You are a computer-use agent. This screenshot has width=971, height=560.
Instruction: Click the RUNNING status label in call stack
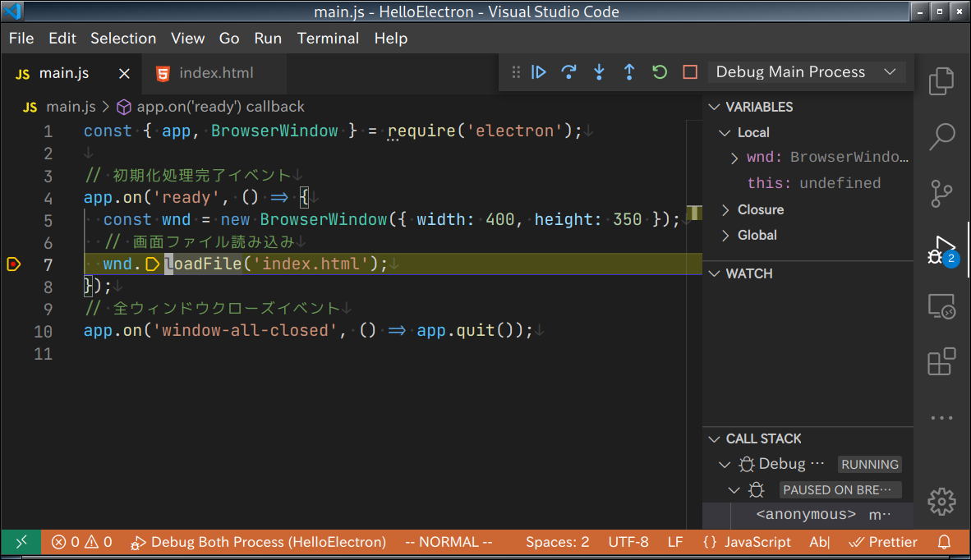pos(869,465)
